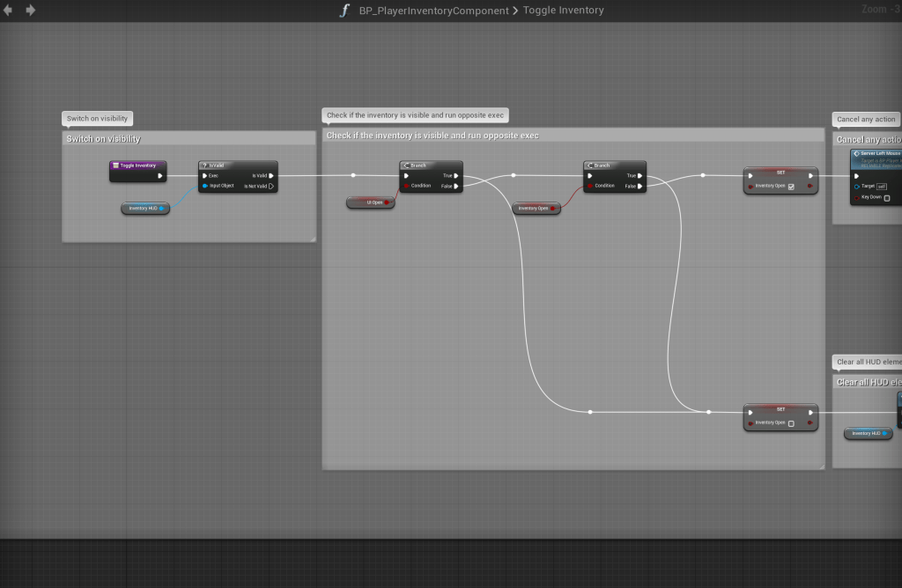This screenshot has height=588, width=902.
Task: Click the Is Not Valid exec output pin
Action: pos(271,186)
